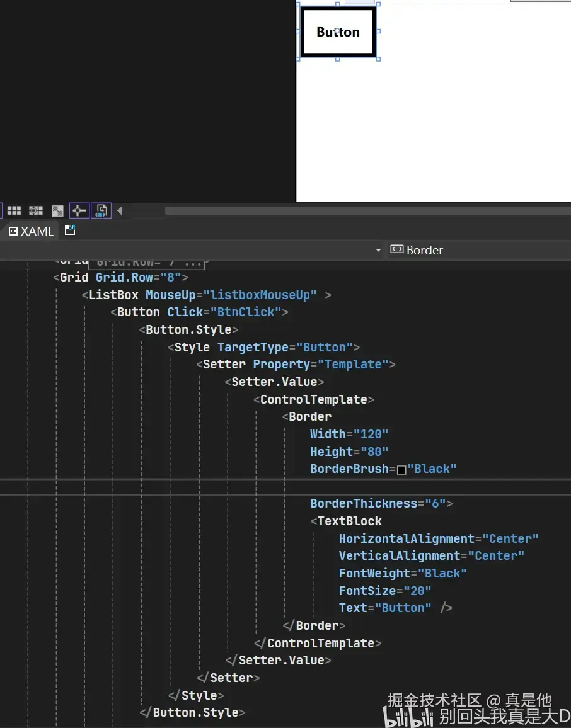Image resolution: width=571 pixels, height=728 pixels.
Task: Click the opening ControlTemplate tag
Action: click(x=314, y=400)
